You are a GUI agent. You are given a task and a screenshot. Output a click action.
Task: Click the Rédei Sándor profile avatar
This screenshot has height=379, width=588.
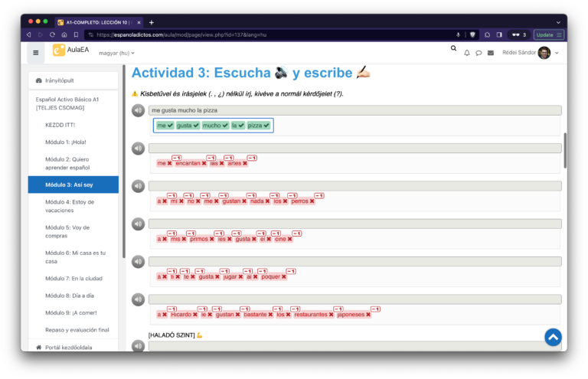[x=544, y=53]
